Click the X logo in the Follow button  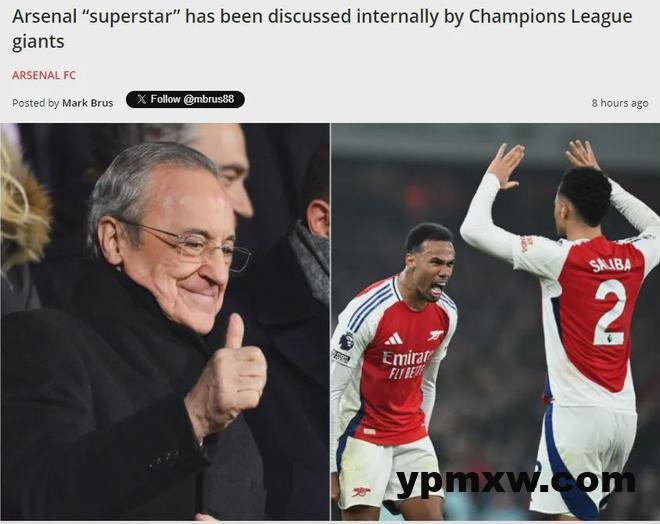[142, 99]
